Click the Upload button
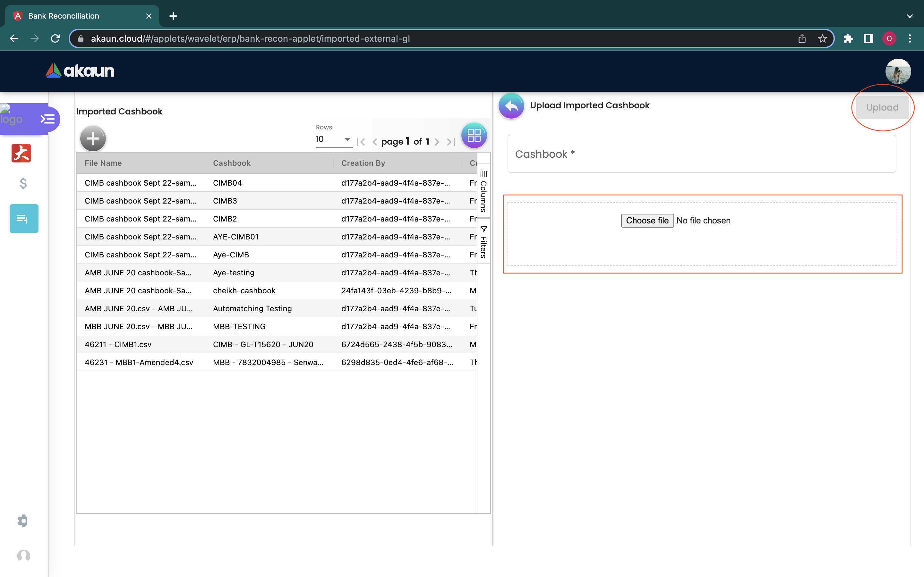Screen dimensions: 924x577 (882, 108)
